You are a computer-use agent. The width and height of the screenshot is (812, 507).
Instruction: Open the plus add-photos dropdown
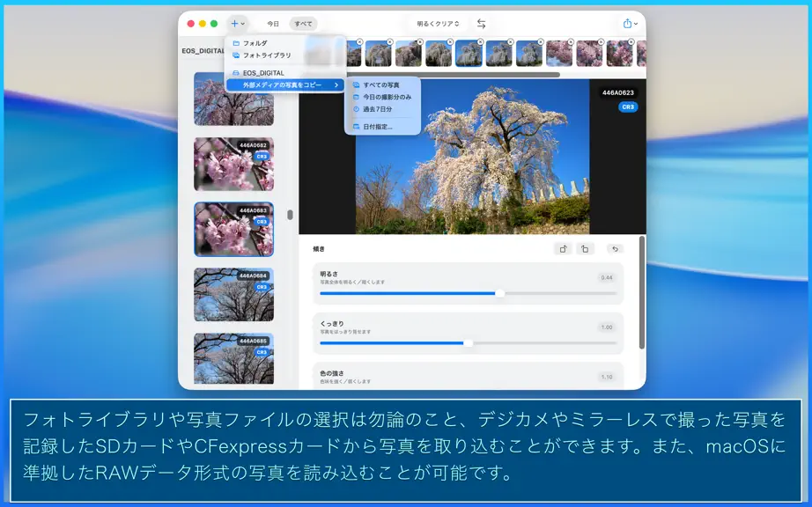238,24
